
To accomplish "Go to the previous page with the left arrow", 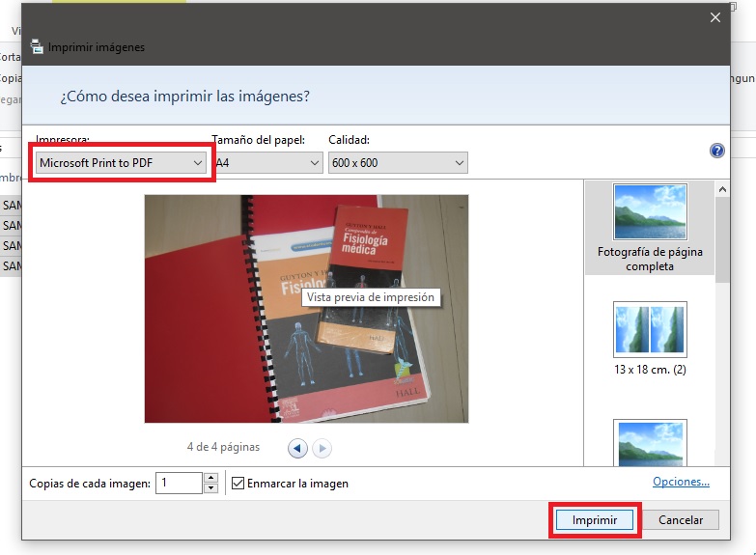I will (297, 449).
